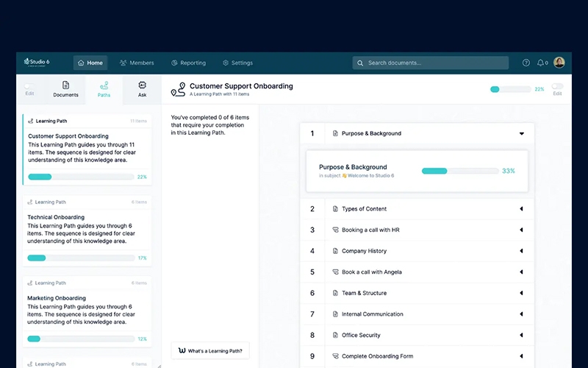Open the Ask AI chip icon
The image size is (588, 368).
[x=142, y=86]
